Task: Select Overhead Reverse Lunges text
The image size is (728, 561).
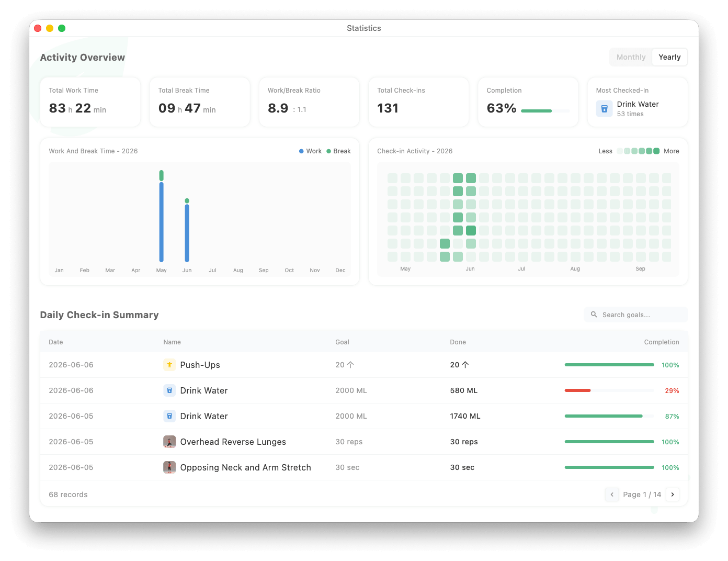Action: point(233,442)
